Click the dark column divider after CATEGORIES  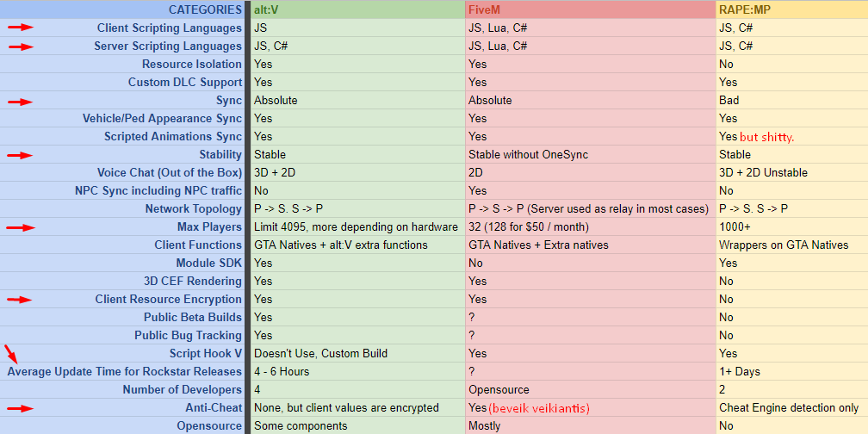pos(247,217)
